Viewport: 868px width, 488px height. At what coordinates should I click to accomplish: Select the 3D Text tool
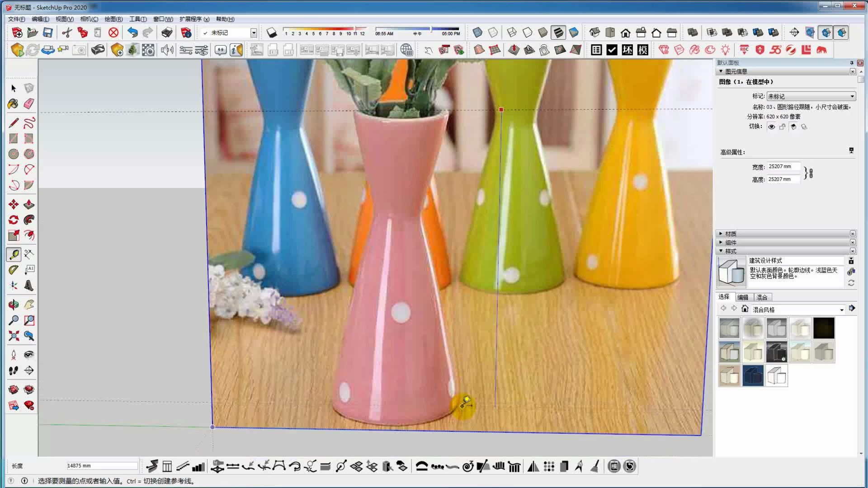29,286
